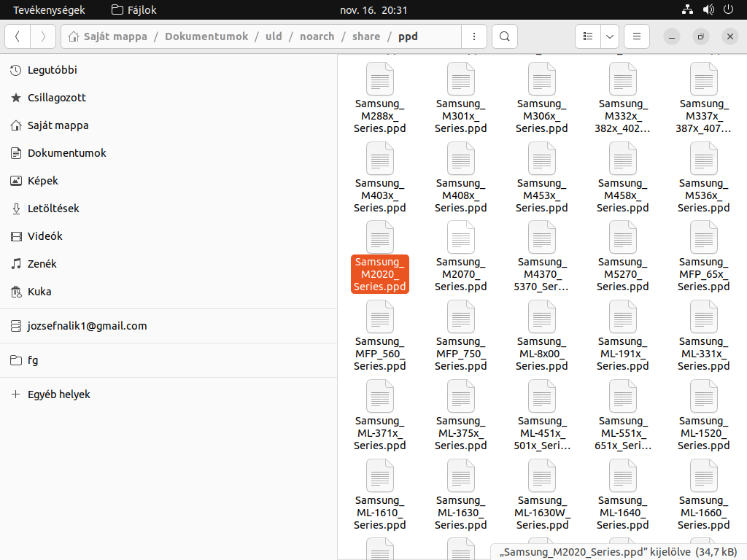
Task: Open the main hamburger menu
Action: (636, 36)
